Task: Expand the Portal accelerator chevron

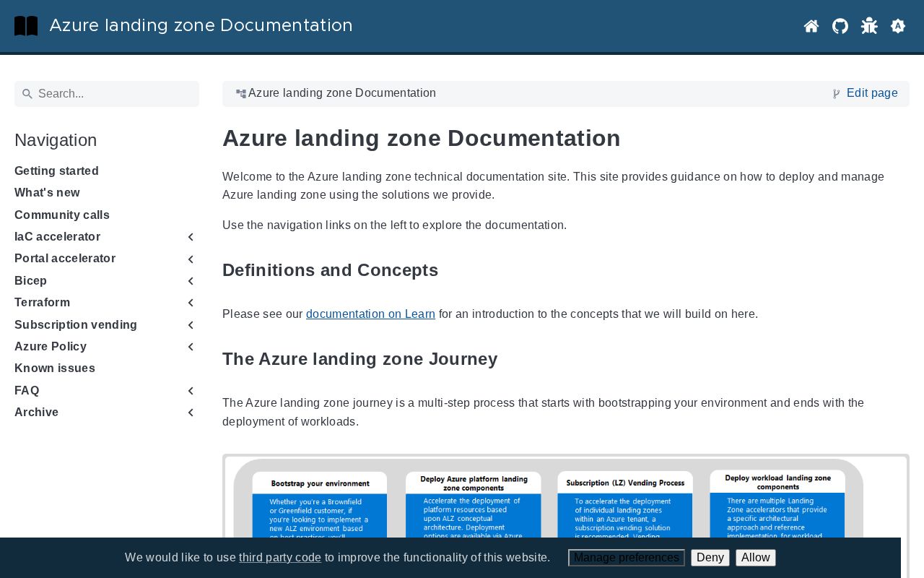Action: [x=191, y=259]
